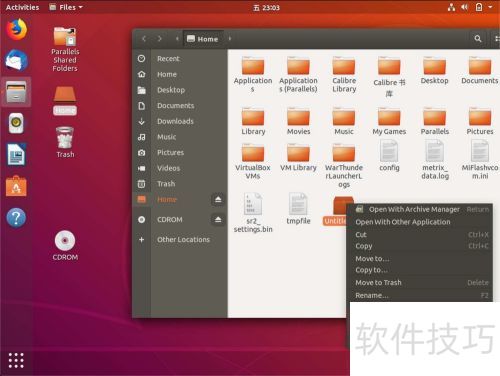The image size is (500, 376).
Task: Open Rhythmbox from the dock
Action: (16, 123)
